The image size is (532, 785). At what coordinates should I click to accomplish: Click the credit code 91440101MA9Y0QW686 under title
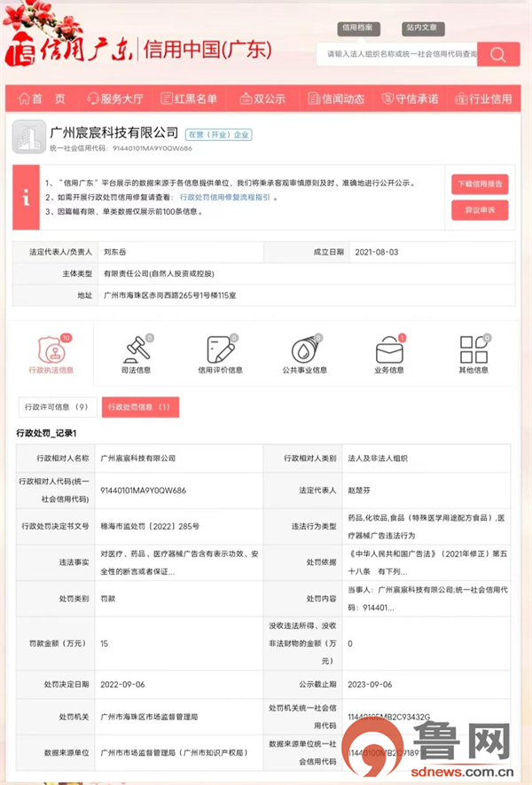click(153, 148)
